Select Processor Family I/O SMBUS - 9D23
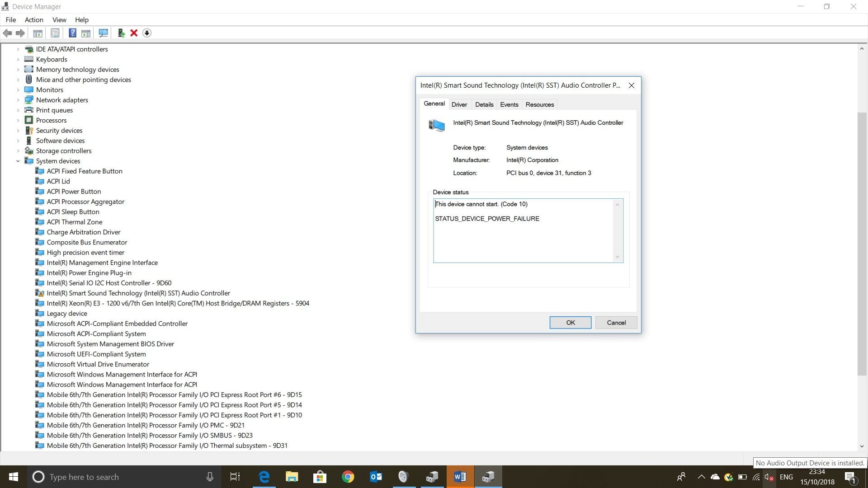Viewport: 868px width, 488px height. (150, 436)
